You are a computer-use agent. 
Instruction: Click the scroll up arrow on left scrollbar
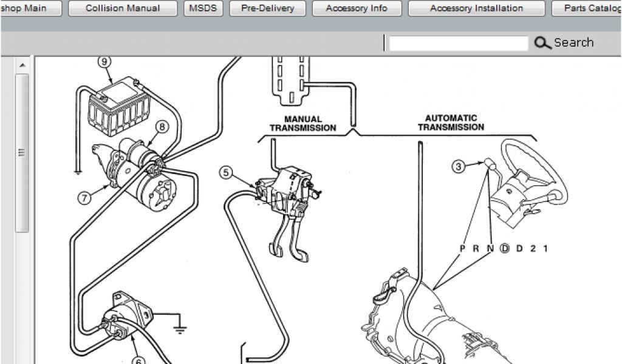coord(22,66)
